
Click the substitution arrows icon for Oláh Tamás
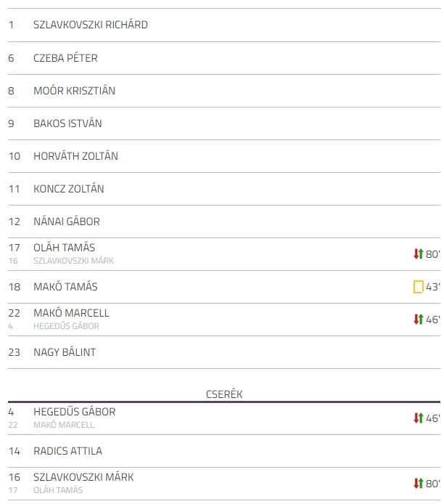tap(419, 254)
